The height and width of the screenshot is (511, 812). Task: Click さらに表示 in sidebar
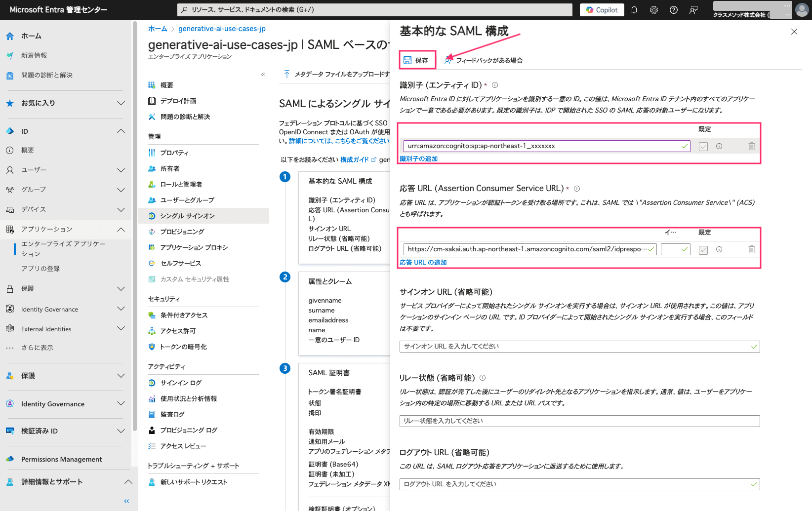point(37,348)
